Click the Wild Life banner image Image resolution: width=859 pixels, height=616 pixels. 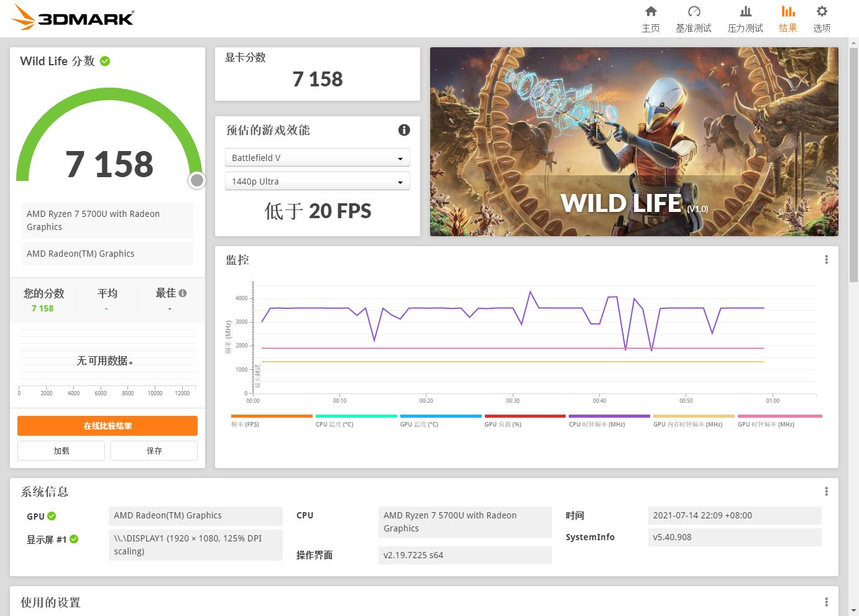(x=634, y=142)
